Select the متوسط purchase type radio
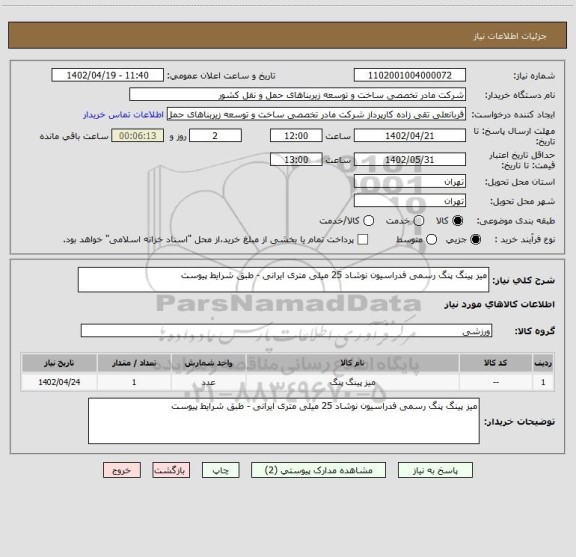This screenshot has width=576, height=557. click(x=431, y=240)
